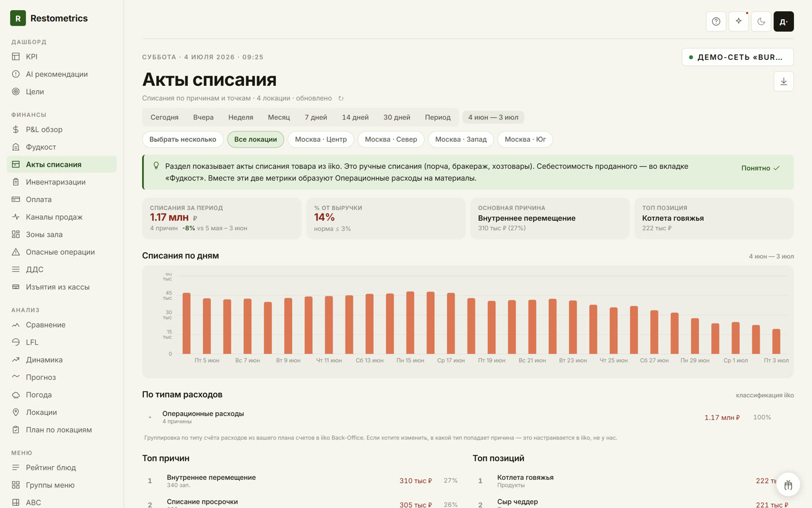Image resolution: width=812 pixels, height=508 pixels.
Task: Select the Москва · Центр location chip
Action: 321,139
